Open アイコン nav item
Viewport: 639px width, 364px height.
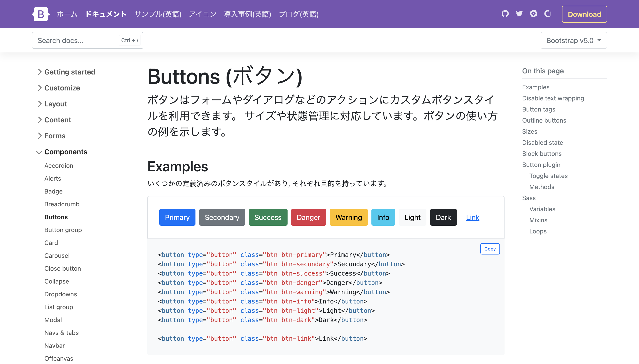coord(202,14)
